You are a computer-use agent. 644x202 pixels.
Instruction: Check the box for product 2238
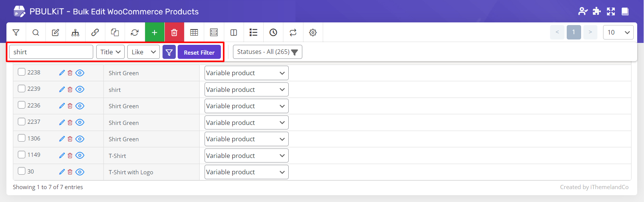pos(22,72)
